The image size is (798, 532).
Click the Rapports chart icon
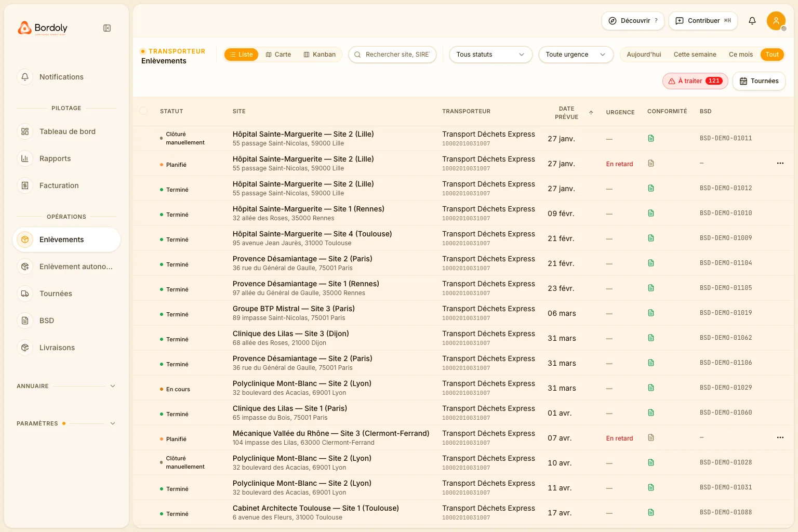click(x=25, y=158)
